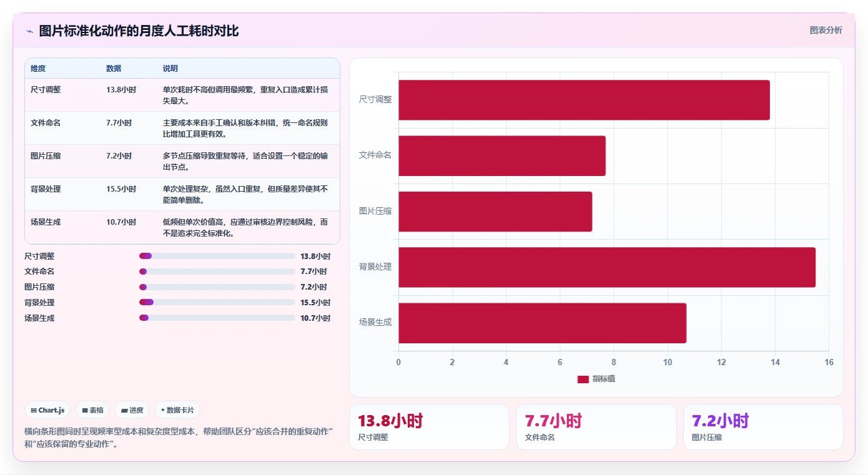Select the 表格 tag chip
868x475 pixels.
pyautogui.click(x=92, y=410)
